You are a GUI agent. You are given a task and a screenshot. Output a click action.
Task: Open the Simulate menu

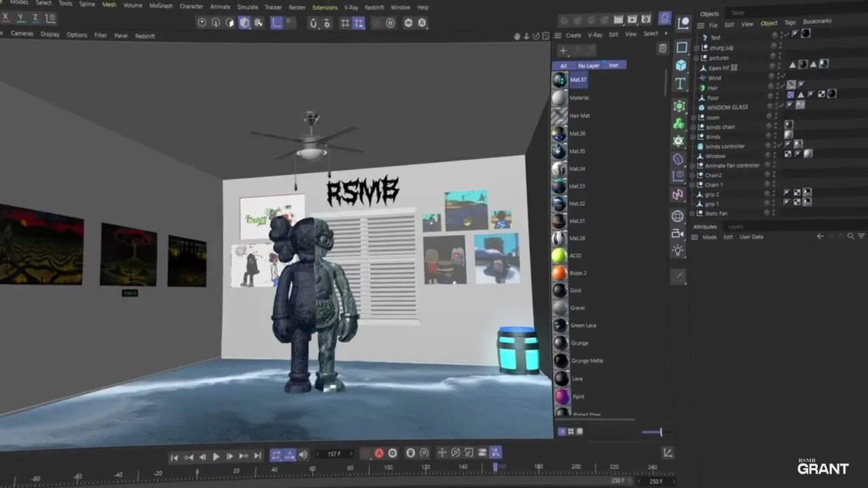point(247,7)
